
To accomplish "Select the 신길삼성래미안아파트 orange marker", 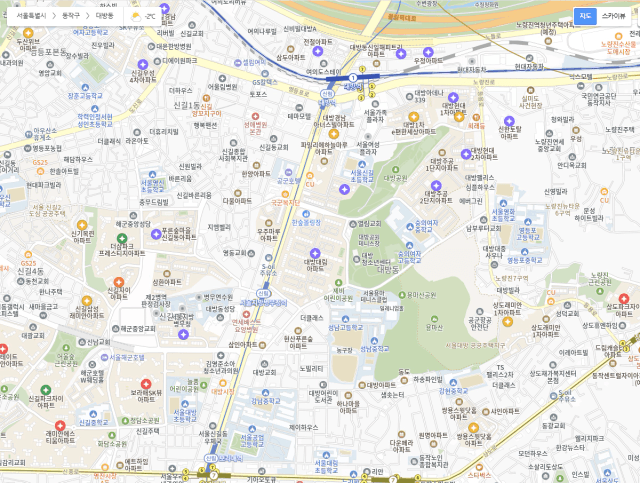I will click(x=87, y=301).
